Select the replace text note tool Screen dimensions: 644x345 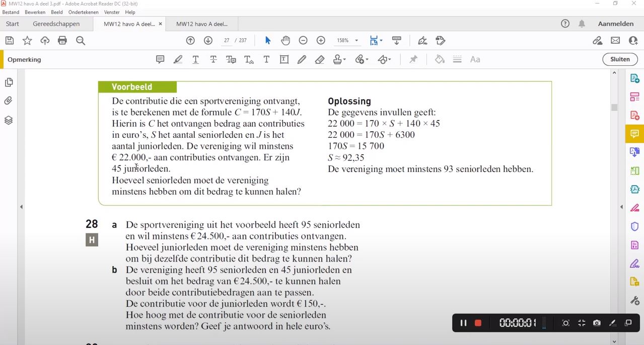231,59
